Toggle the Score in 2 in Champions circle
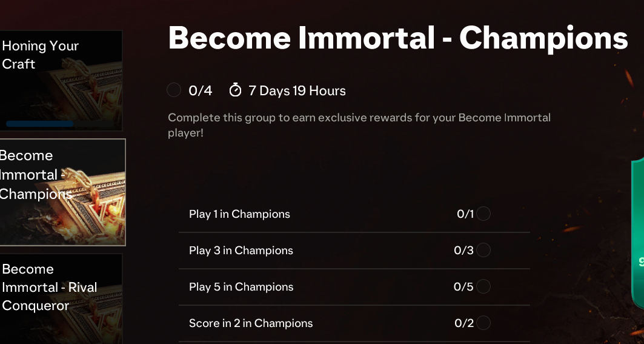 483,323
